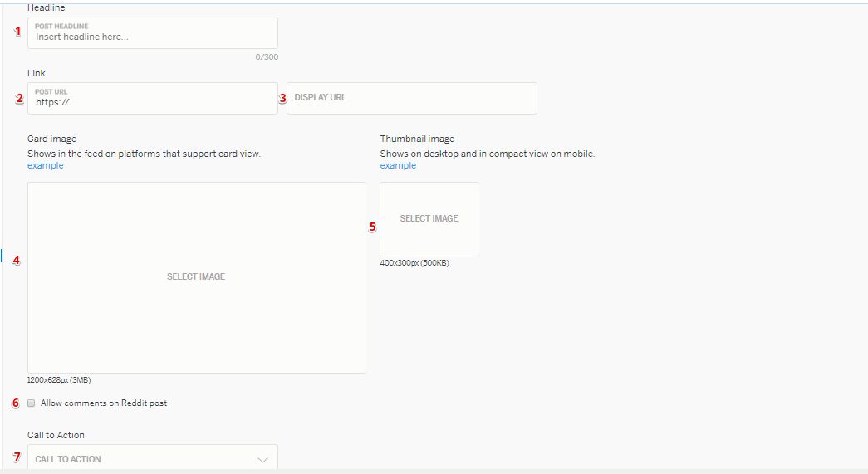Image resolution: width=868 pixels, height=474 pixels.
Task: Click the red number 7 marker beside dropdown
Action: tap(16, 457)
